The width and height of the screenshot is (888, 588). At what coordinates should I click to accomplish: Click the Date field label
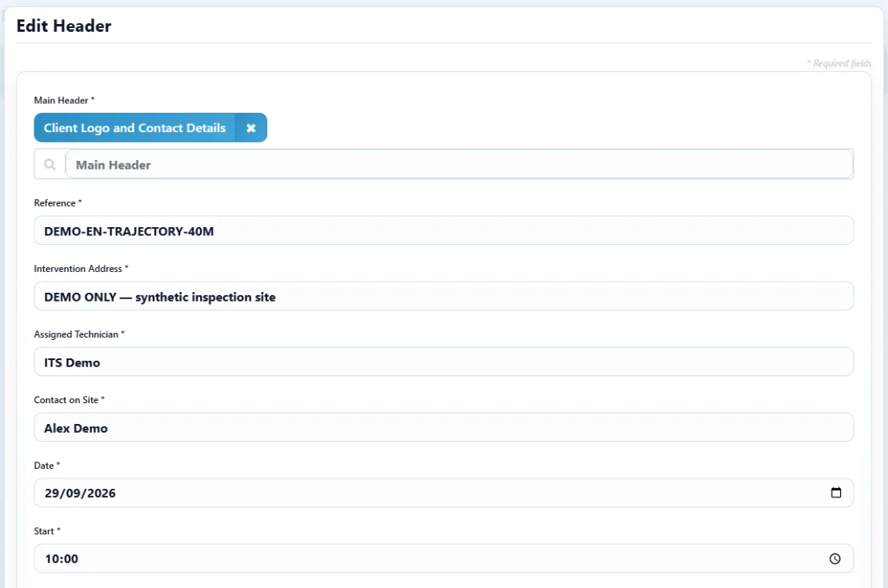(x=47, y=466)
